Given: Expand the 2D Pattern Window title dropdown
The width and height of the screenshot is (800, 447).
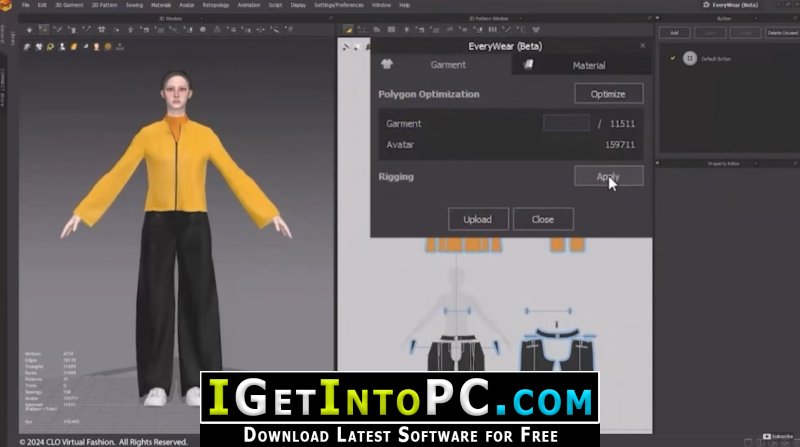Looking at the screenshot, I should tap(520, 18).
